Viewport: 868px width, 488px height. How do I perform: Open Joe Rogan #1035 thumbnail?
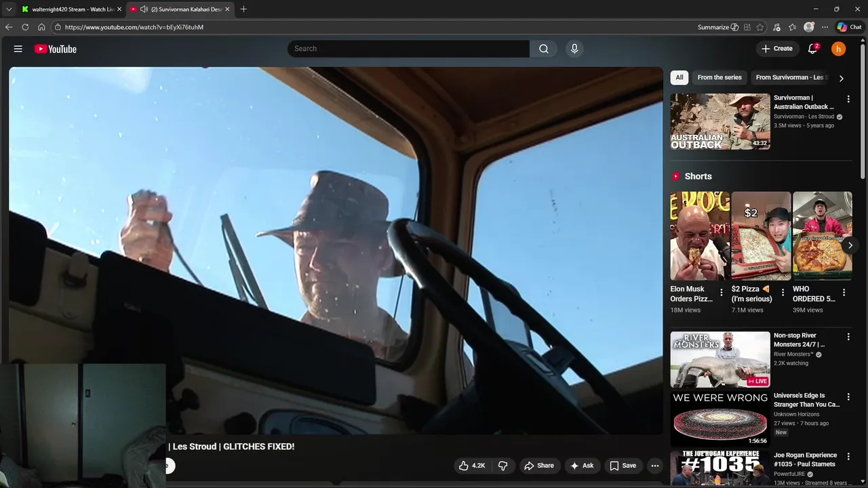[720, 469]
